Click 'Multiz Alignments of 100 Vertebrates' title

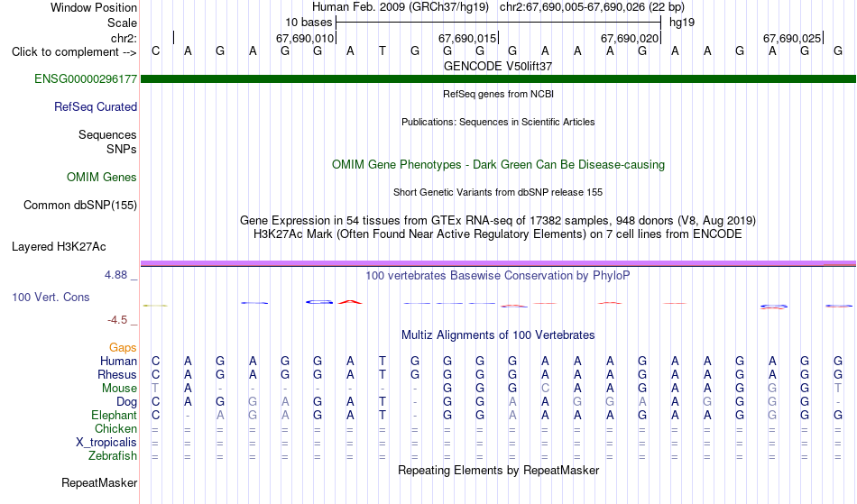point(498,335)
